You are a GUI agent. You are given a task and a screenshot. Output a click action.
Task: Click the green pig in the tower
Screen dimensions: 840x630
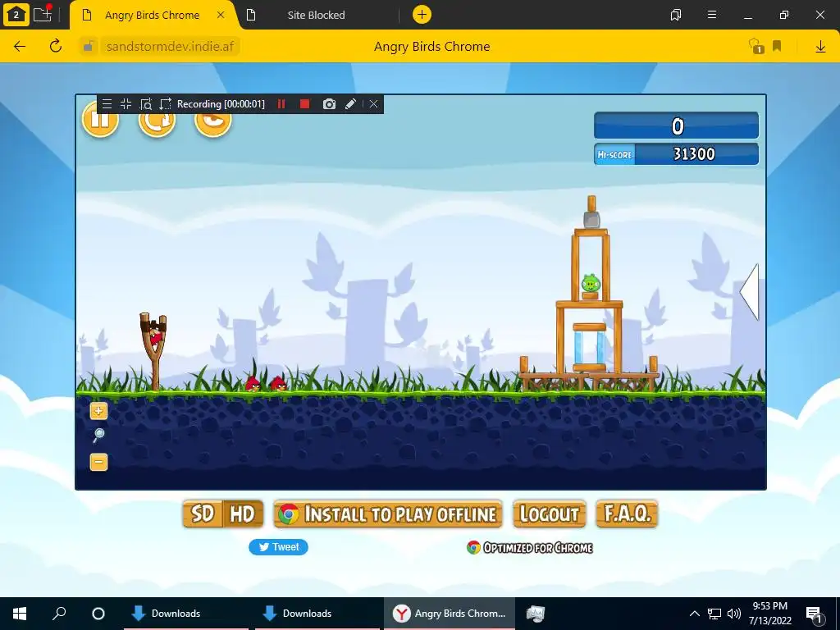[591, 283]
